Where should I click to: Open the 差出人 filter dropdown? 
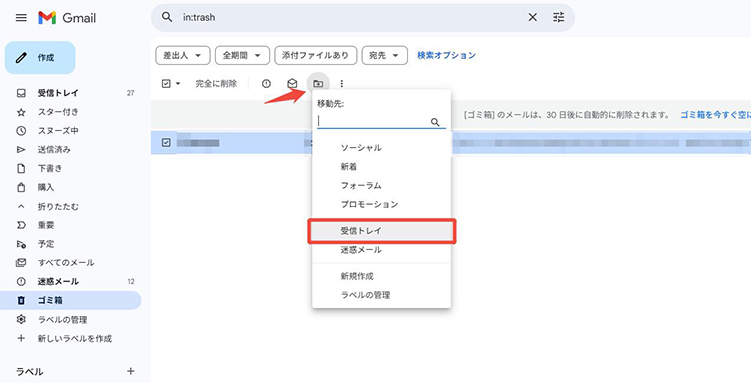[x=183, y=56]
